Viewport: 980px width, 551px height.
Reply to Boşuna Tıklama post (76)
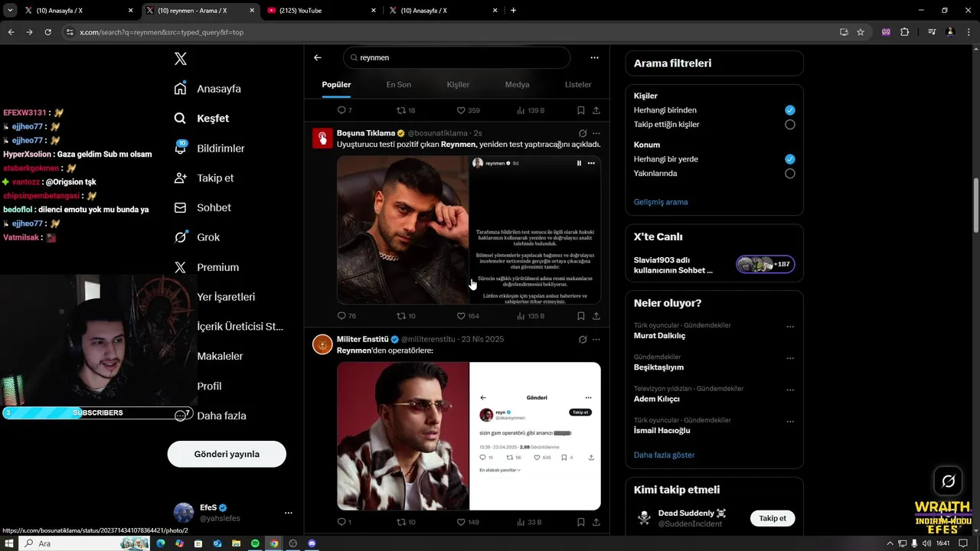point(346,316)
